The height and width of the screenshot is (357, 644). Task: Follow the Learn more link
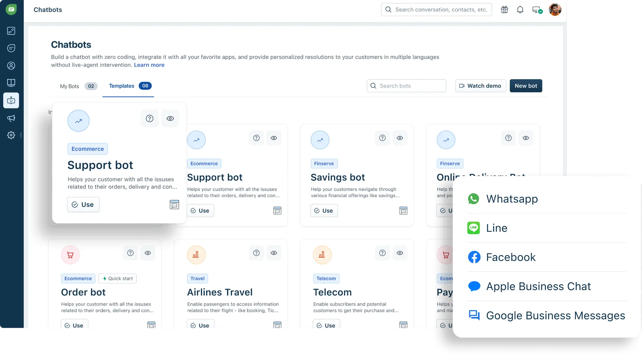click(149, 65)
